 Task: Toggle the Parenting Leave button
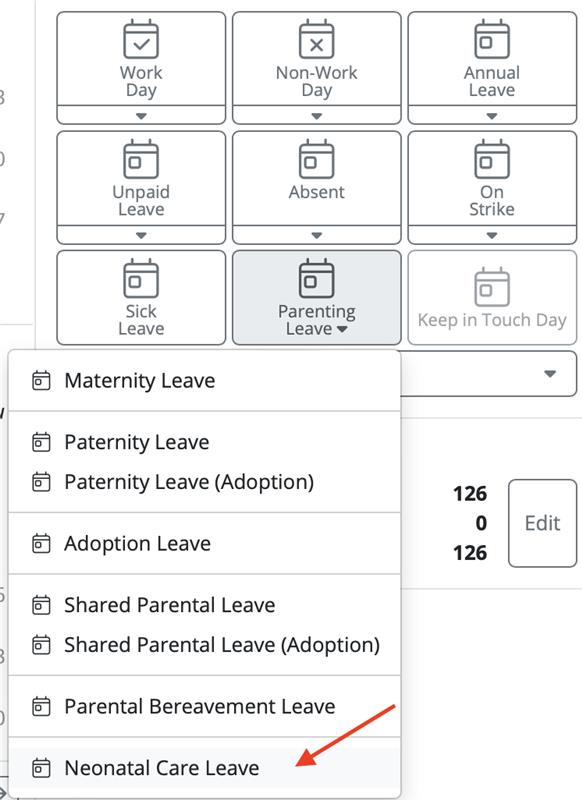tap(317, 297)
